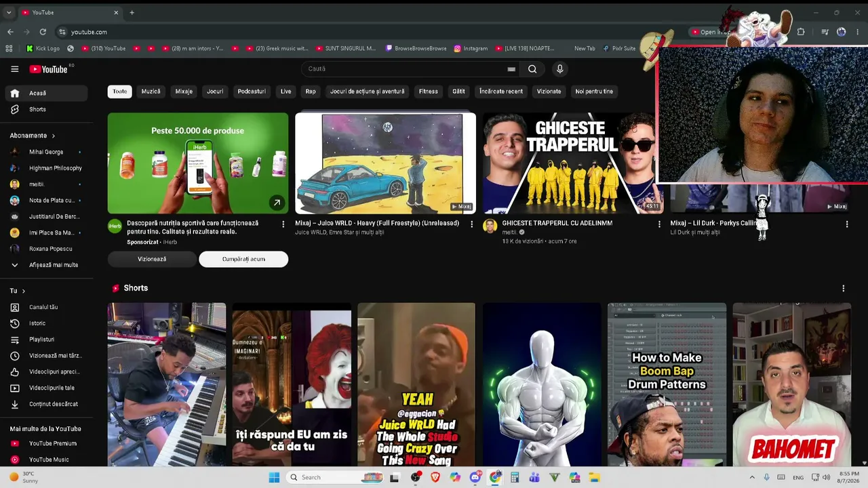Image resolution: width=868 pixels, height=488 pixels.
Task: Open Shorts from the sidebar
Action: (x=46, y=109)
